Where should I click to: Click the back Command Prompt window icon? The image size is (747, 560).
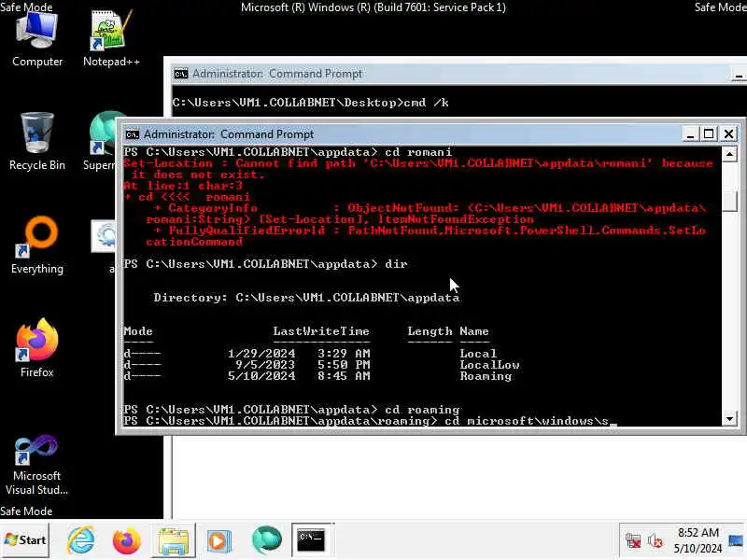[x=180, y=74]
